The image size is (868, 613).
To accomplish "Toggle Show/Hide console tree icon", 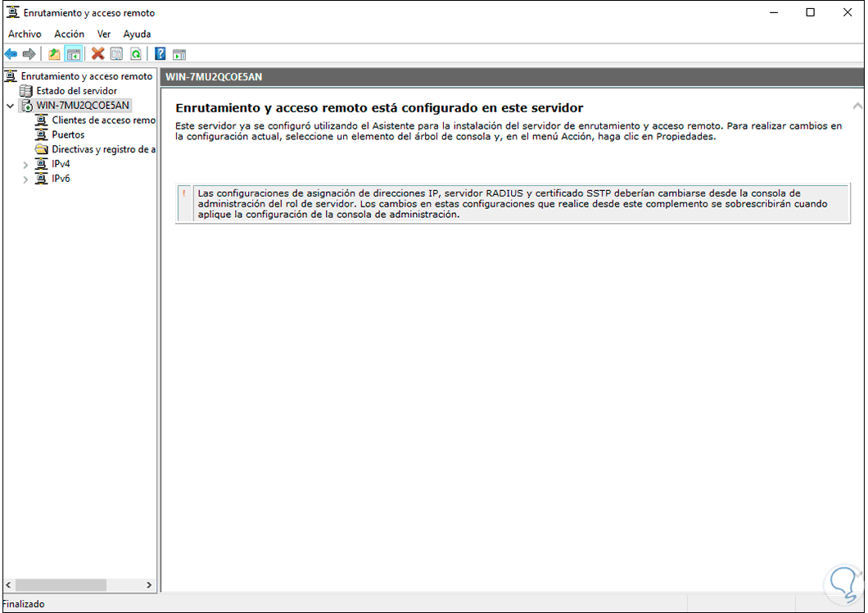I will pyautogui.click(x=74, y=54).
